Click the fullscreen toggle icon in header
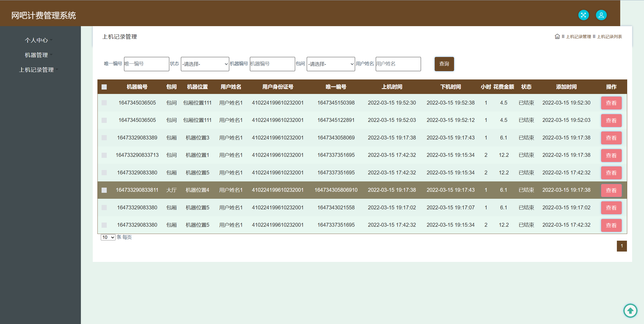Image resolution: width=644 pixels, height=324 pixels. click(x=583, y=15)
